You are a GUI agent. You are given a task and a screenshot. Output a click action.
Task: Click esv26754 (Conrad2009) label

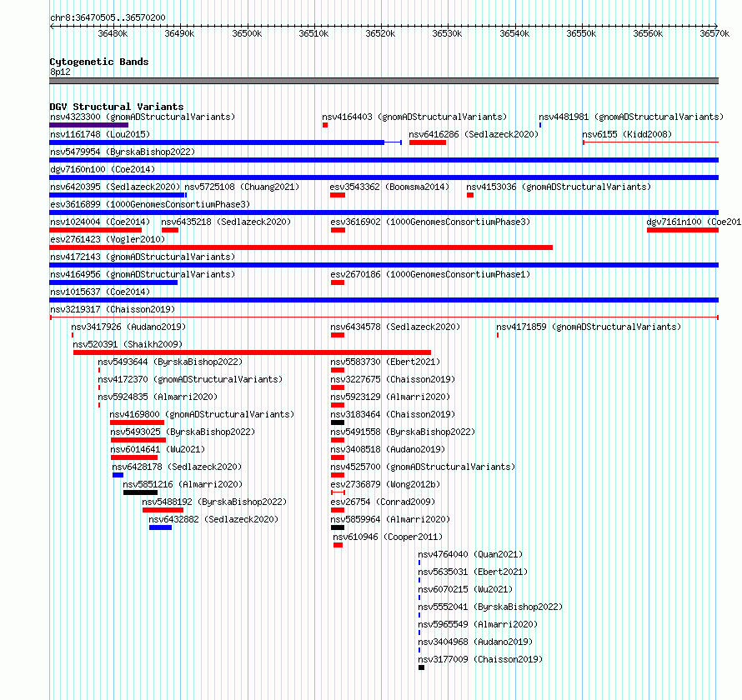(x=383, y=502)
